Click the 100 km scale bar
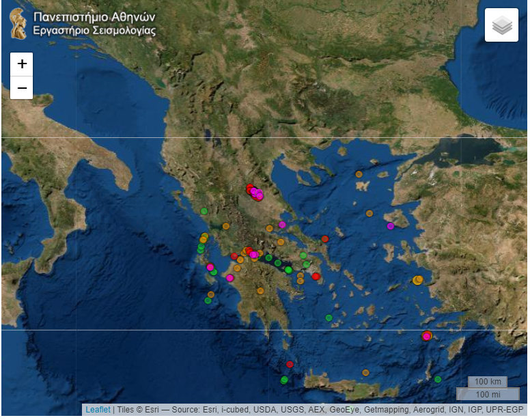This screenshot has width=530, height=420. click(488, 382)
